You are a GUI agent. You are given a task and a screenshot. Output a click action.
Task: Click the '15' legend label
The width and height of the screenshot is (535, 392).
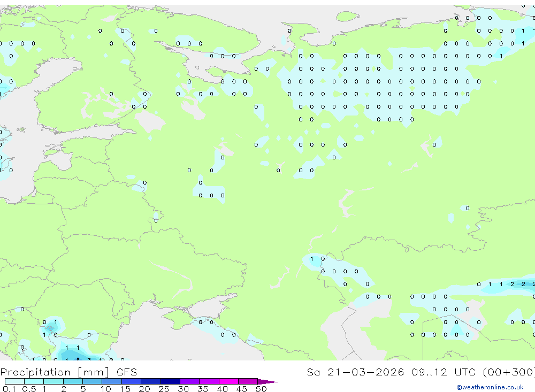click(125, 389)
